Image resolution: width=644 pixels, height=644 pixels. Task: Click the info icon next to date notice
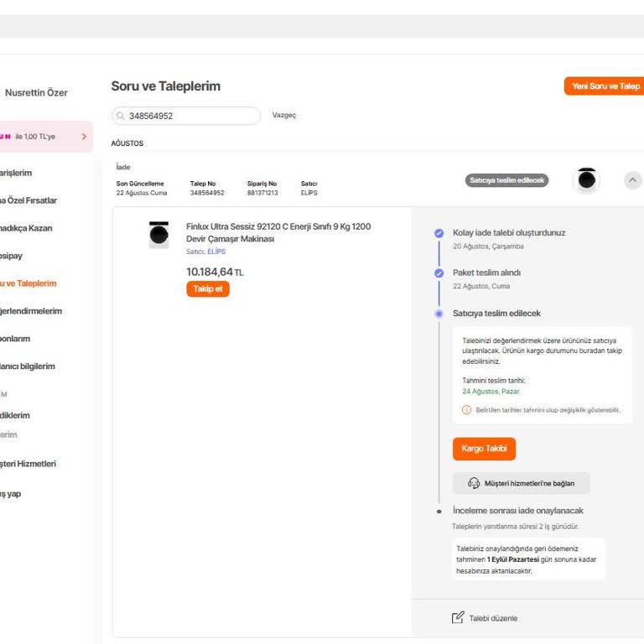pos(467,410)
